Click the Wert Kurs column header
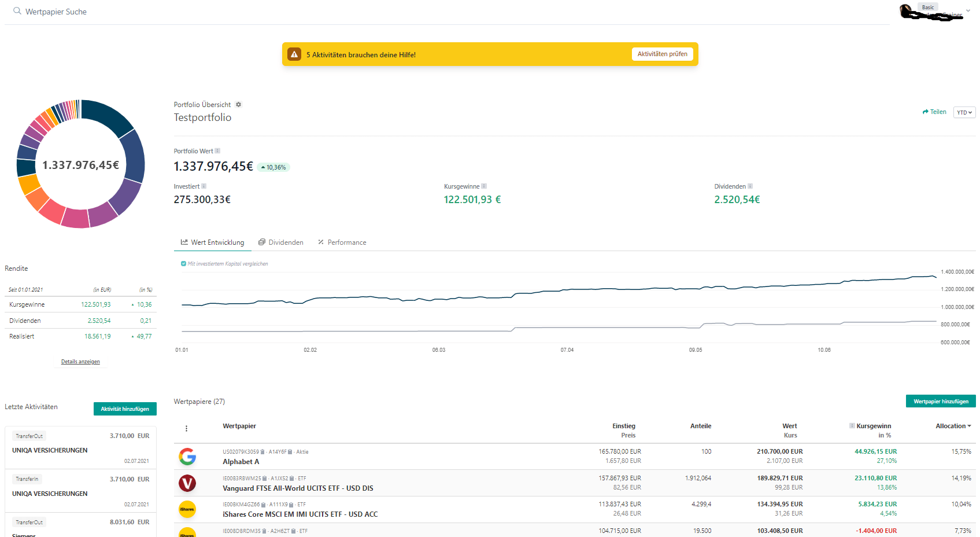980x537 pixels. click(790, 431)
